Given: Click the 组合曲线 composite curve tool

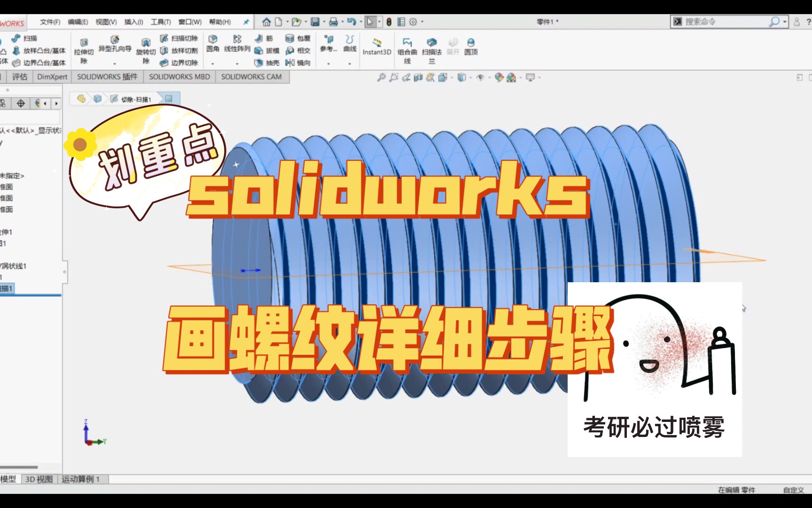Looking at the screenshot, I should [407, 51].
